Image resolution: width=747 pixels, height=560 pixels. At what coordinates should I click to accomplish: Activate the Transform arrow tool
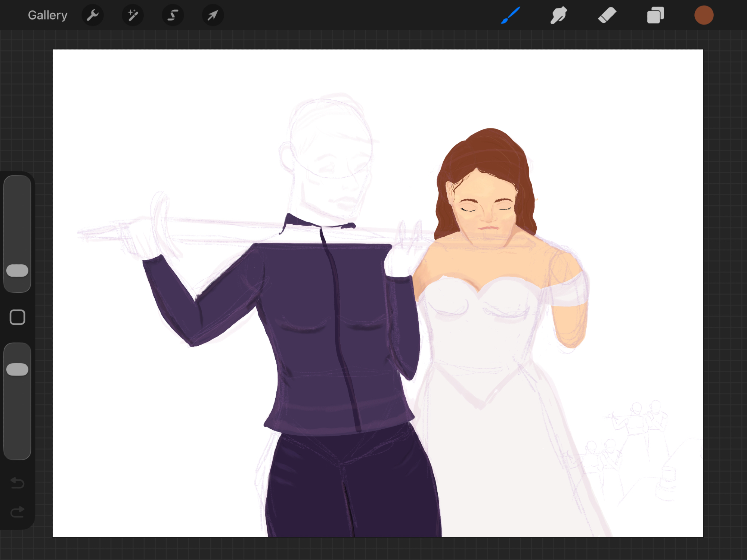(213, 15)
